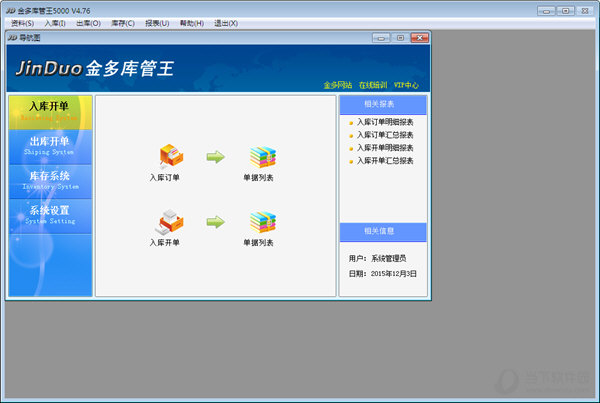The height and width of the screenshot is (403, 600).
Task: Open the 帮助(H) menu
Action: (x=192, y=22)
